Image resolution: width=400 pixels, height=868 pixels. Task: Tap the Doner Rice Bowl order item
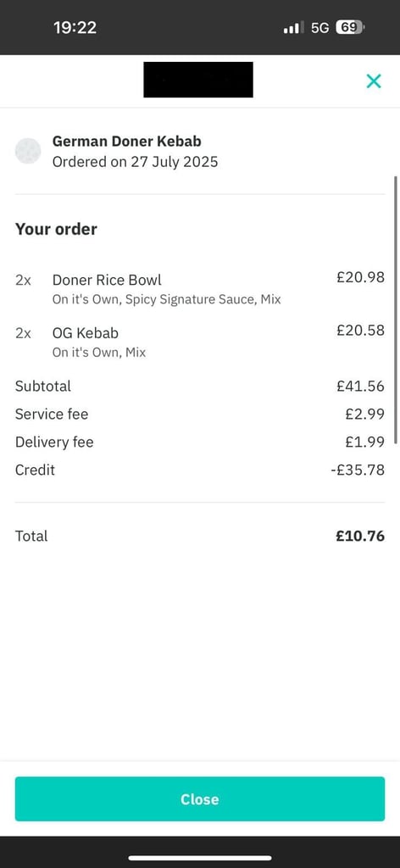200,288
